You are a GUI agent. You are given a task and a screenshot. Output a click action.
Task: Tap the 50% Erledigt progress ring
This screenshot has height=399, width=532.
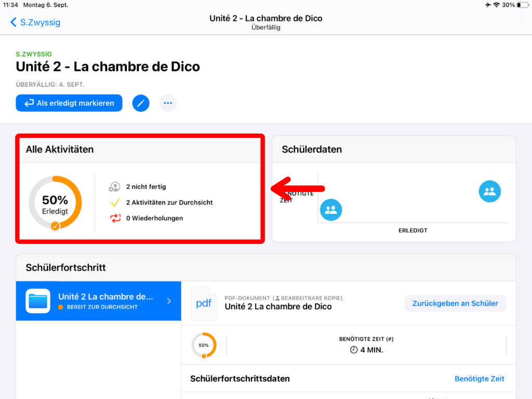tap(55, 203)
